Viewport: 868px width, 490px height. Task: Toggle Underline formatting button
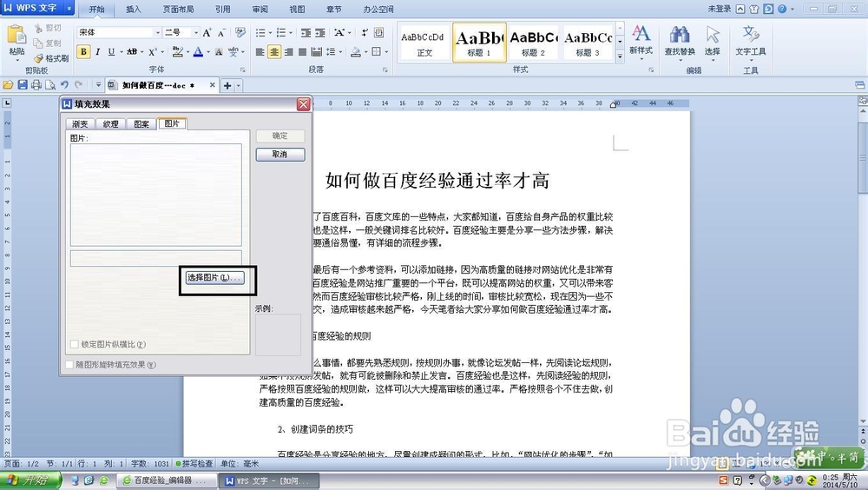point(111,51)
